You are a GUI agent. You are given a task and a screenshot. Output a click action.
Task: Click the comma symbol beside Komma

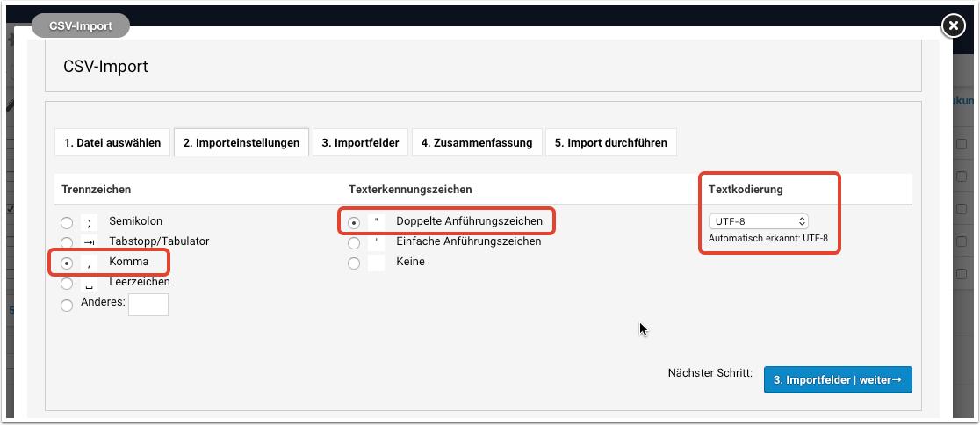[90, 263]
